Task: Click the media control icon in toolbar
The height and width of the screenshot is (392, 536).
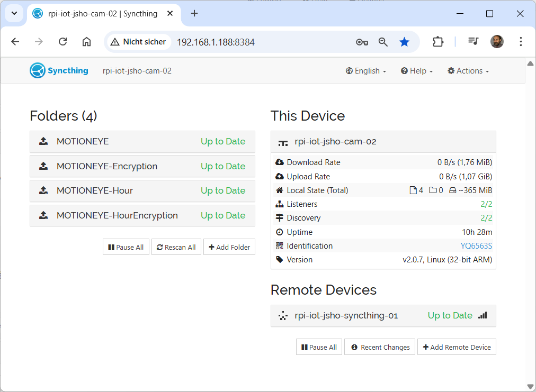Action: (x=473, y=42)
